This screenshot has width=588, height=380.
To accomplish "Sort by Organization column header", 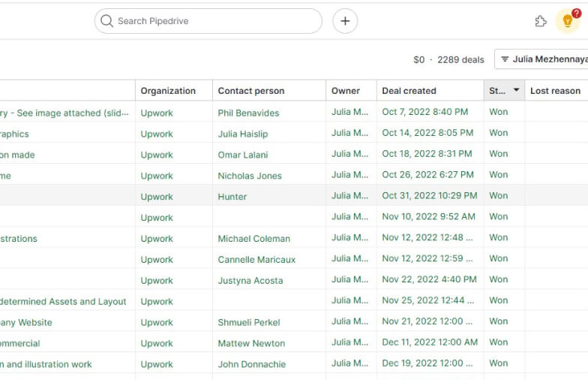I will point(168,91).
